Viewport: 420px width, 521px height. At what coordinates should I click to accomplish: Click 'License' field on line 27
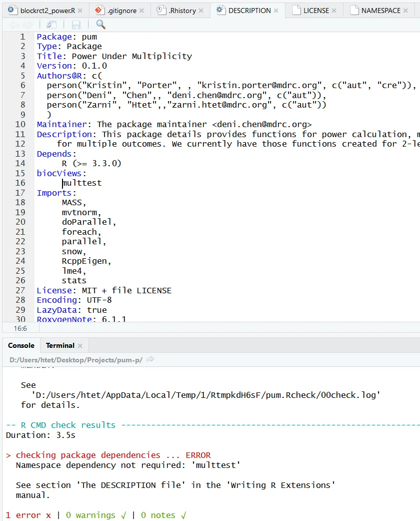(x=54, y=290)
